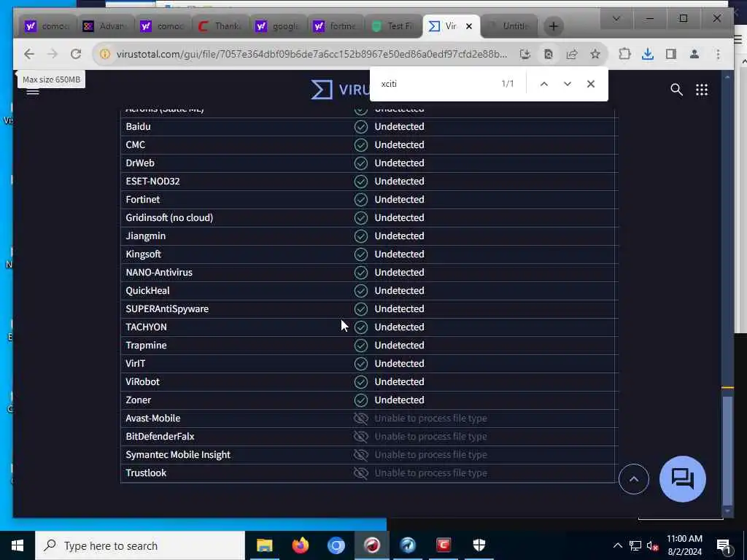Open the Chrome profile menu
The image size is (747, 560).
click(x=694, y=54)
